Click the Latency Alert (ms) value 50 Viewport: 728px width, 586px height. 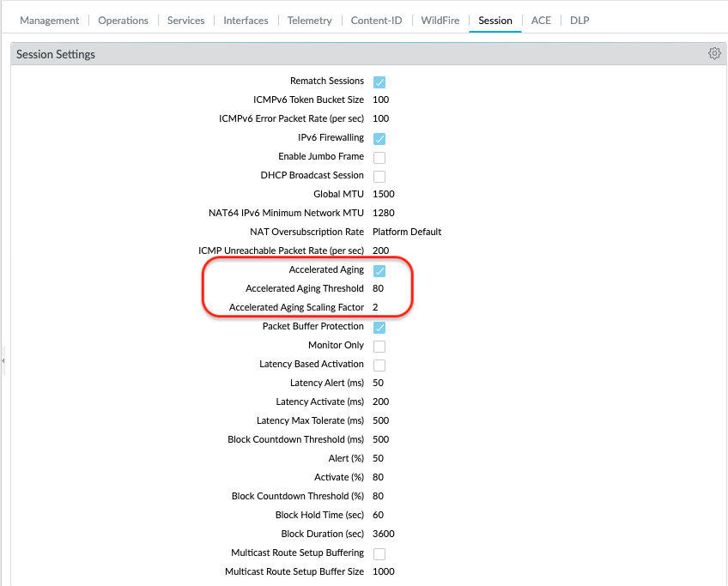coord(378,383)
